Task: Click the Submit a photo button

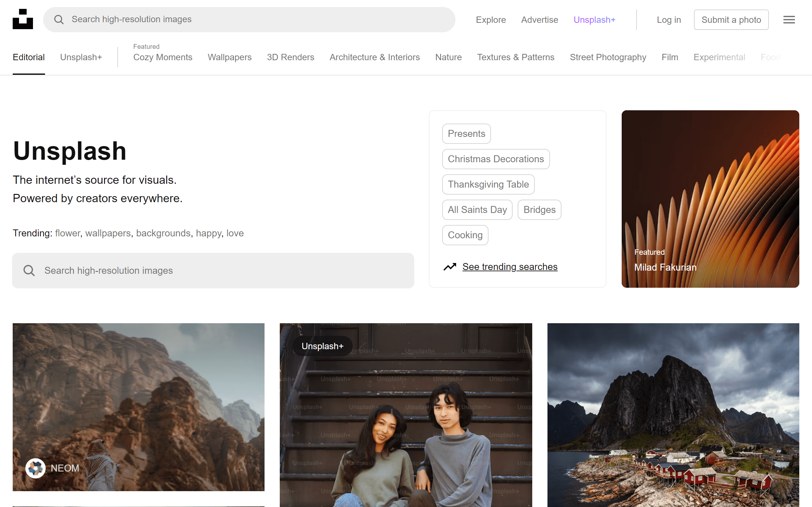Action: pos(731,20)
